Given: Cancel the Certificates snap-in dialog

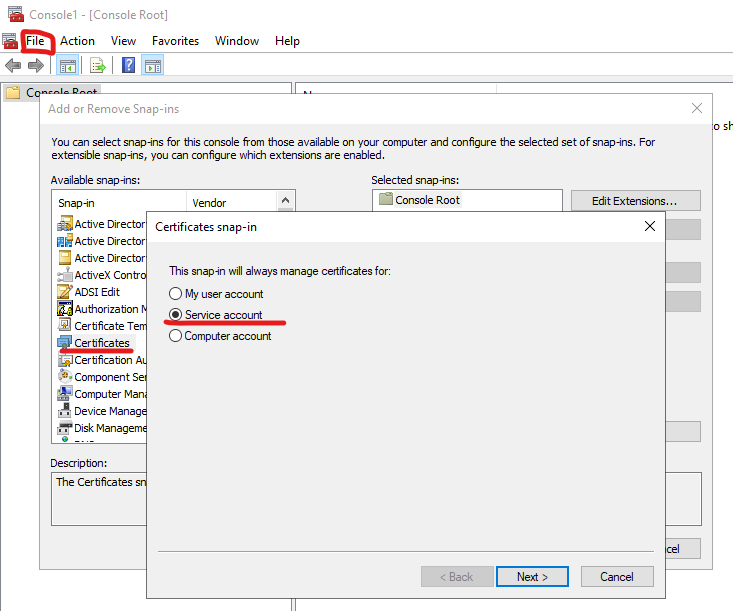Looking at the screenshot, I should [x=616, y=576].
